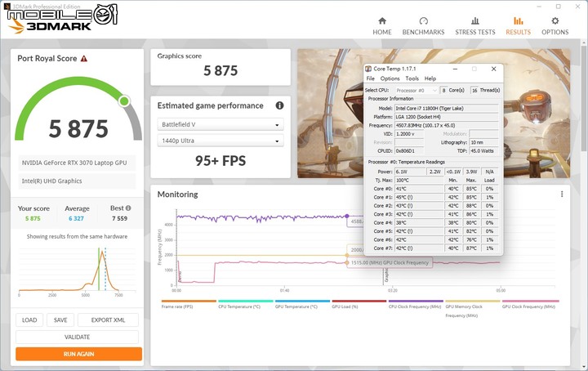Toggle the GPU Clock Frequency legend entry
Image resolution: width=588 pixels, height=371 pixels.
pos(530,304)
